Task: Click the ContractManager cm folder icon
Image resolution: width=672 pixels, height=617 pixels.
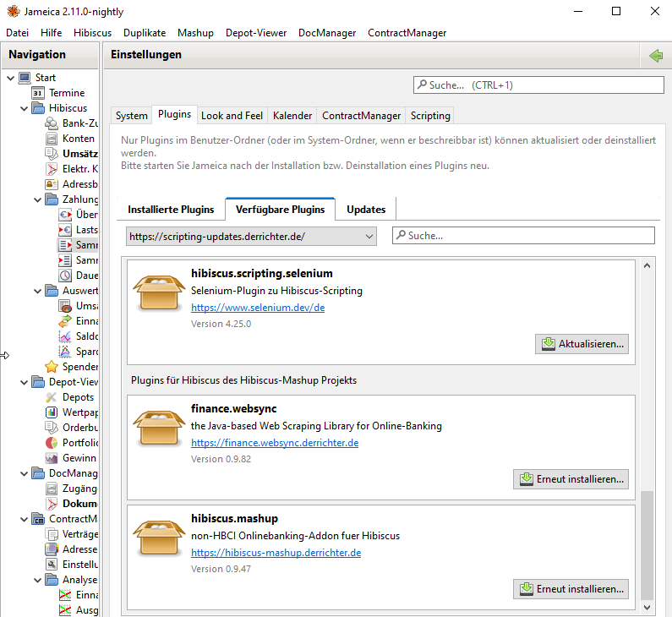Action: pos(38,519)
